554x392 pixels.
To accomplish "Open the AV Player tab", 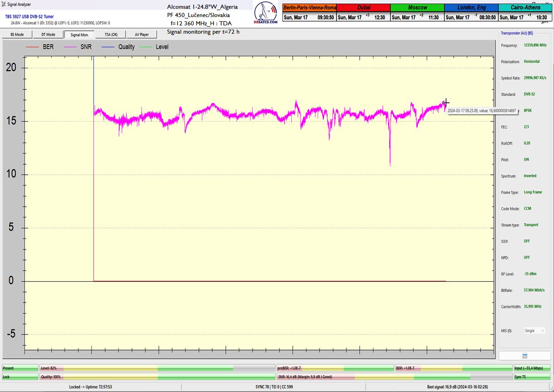I will pos(142,35).
